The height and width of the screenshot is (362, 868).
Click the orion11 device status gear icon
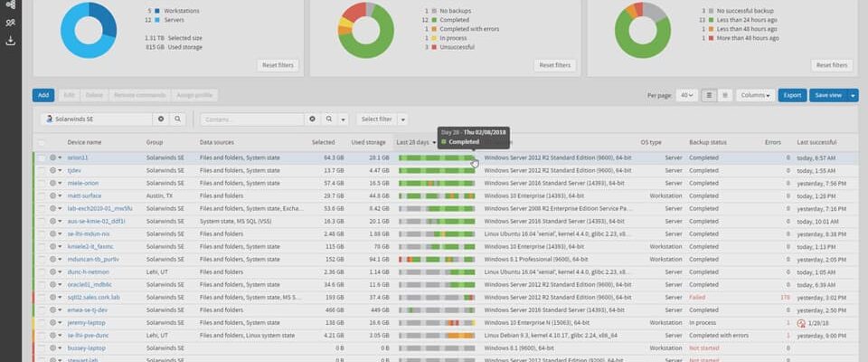click(x=53, y=158)
